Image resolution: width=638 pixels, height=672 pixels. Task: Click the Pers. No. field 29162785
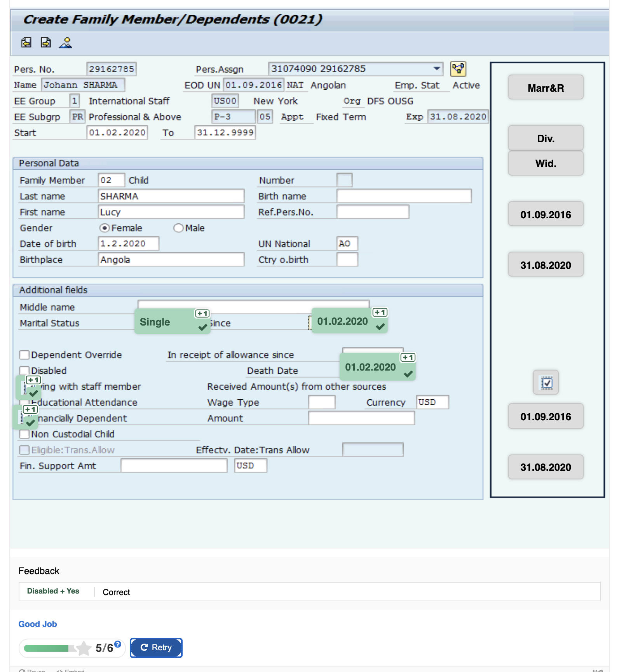click(112, 69)
